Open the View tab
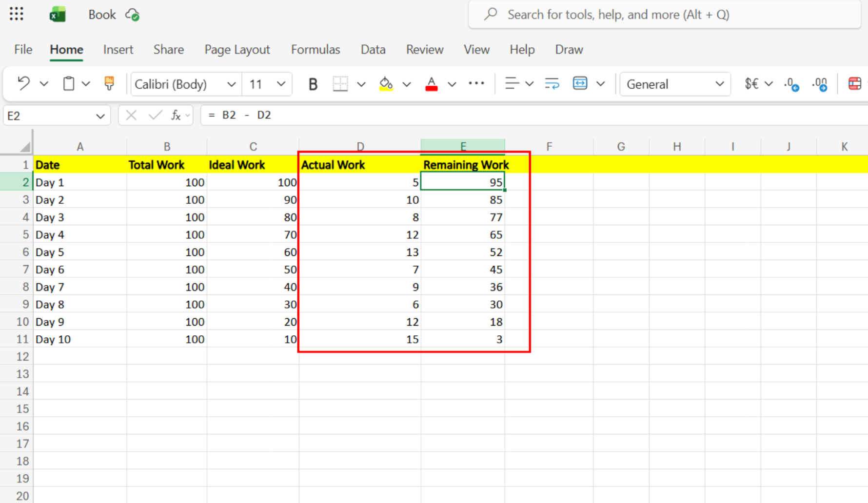Image resolution: width=868 pixels, height=503 pixels. tap(476, 49)
